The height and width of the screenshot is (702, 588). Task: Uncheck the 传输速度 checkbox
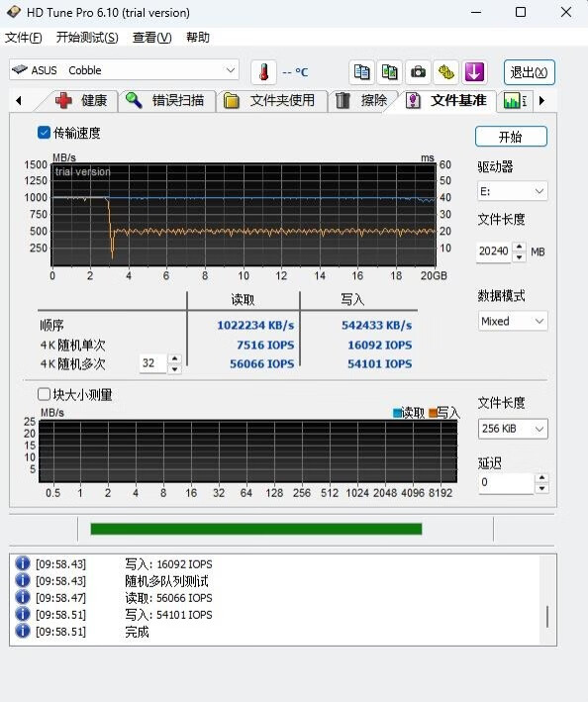[x=44, y=133]
